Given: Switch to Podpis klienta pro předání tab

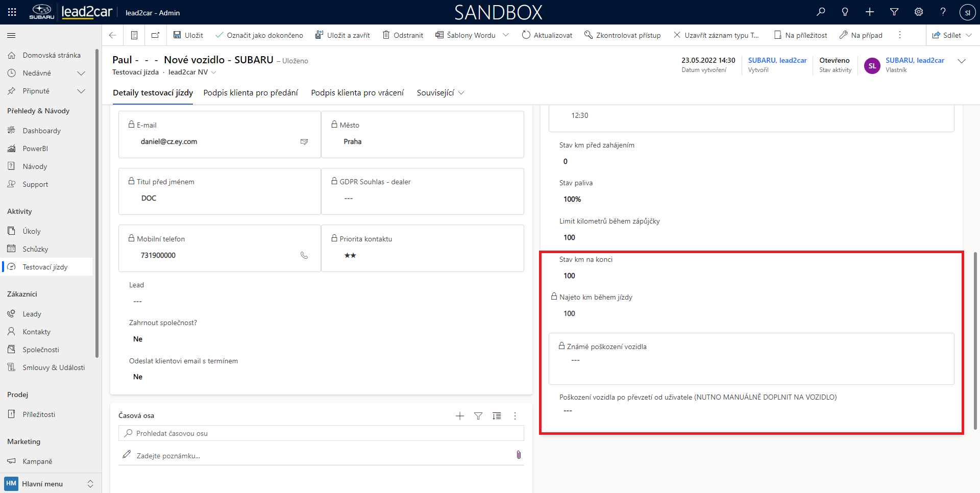Looking at the screenshot, I should coord(251,93).
